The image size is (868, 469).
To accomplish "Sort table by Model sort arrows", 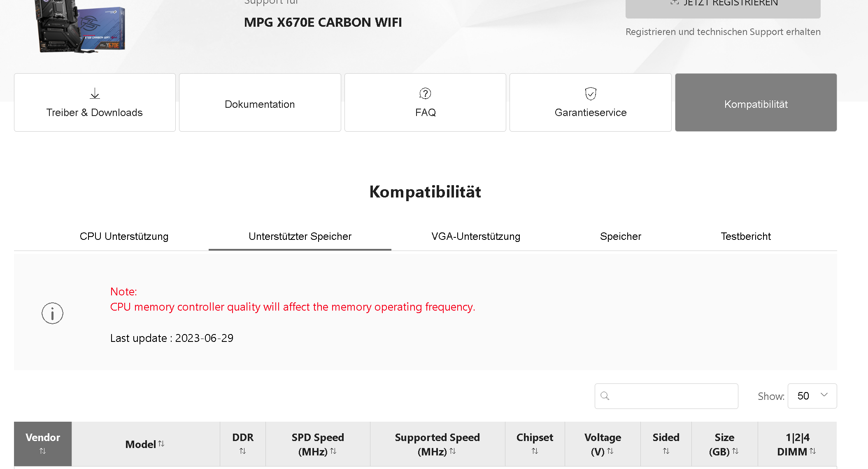I will (x=161, y=443).
